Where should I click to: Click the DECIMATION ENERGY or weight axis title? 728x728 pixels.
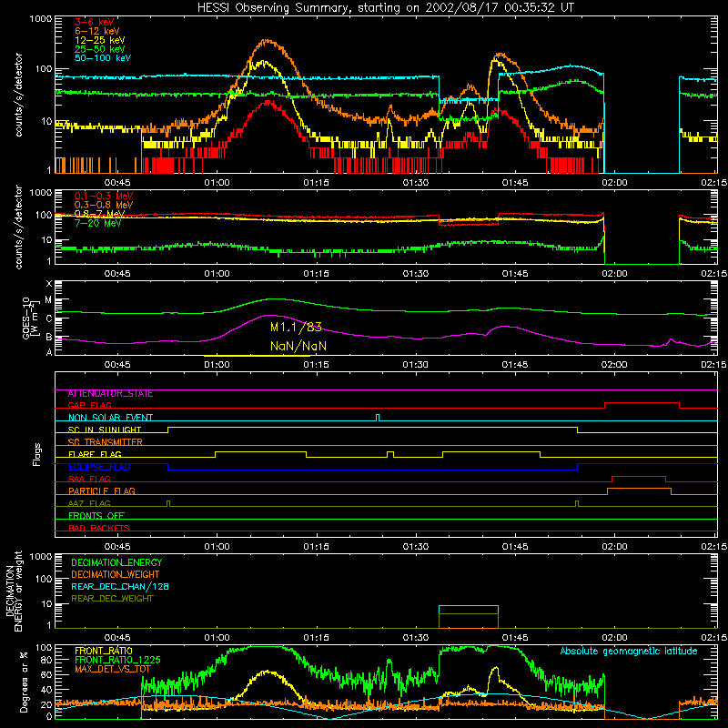(x=14, y=591)
